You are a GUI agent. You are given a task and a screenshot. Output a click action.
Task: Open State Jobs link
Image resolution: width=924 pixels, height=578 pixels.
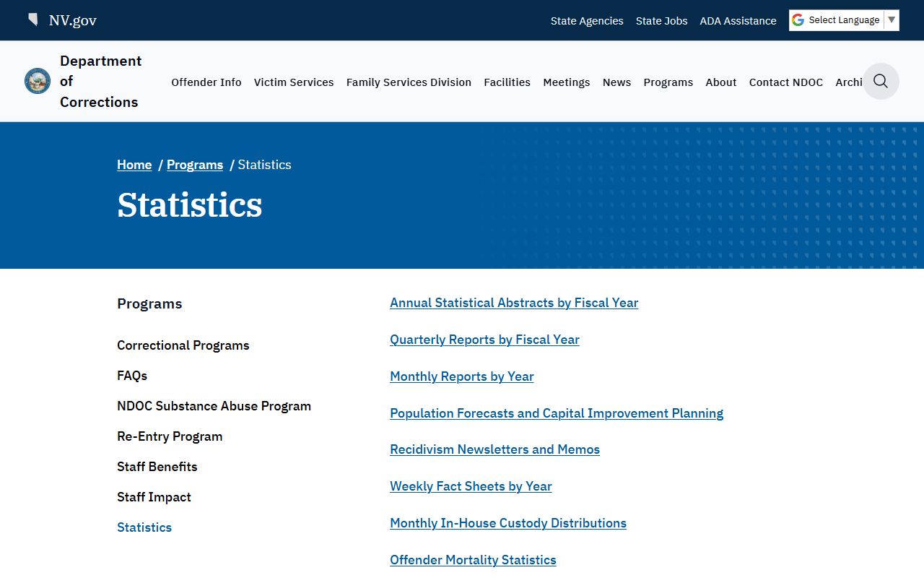pos(661,21)
